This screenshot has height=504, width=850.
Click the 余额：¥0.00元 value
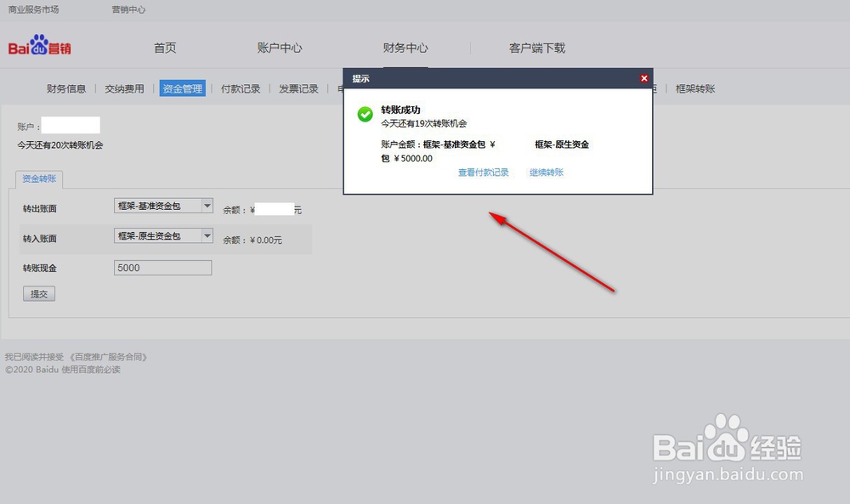pyautogui.click(x=252, y=240)
